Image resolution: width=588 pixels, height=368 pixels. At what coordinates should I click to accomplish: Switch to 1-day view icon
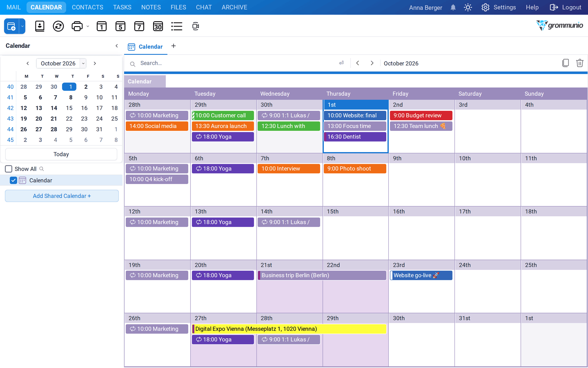pyautogui.click(x=102, y=26)
